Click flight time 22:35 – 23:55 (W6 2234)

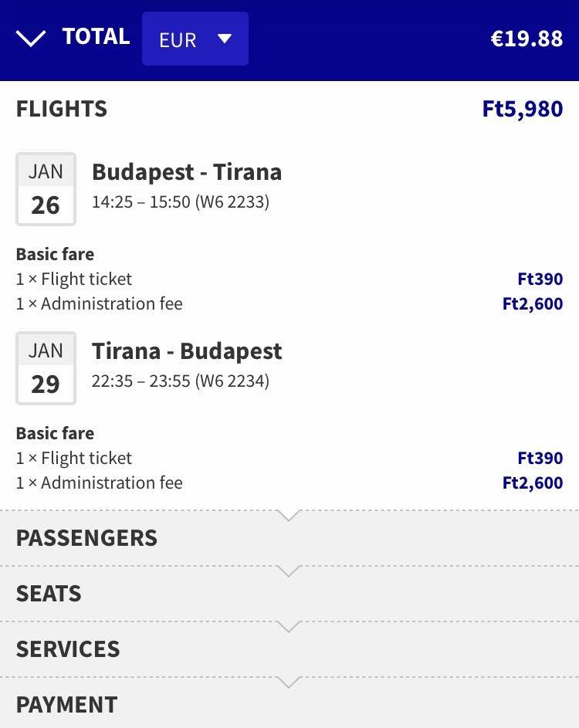(181, 381)
